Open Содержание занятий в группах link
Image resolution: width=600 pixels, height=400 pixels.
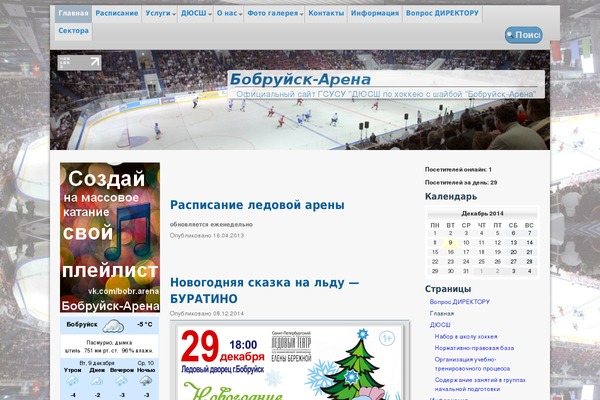tap(480, 384)
